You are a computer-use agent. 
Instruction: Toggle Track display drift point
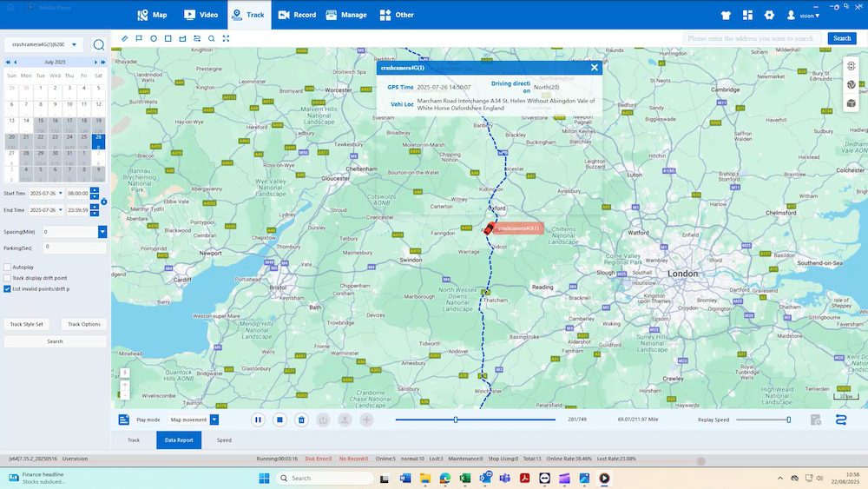(x=7, y=278)
